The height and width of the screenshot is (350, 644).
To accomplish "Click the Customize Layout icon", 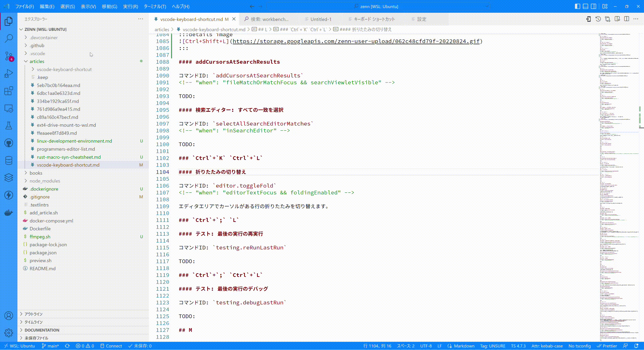I will 605,6.
